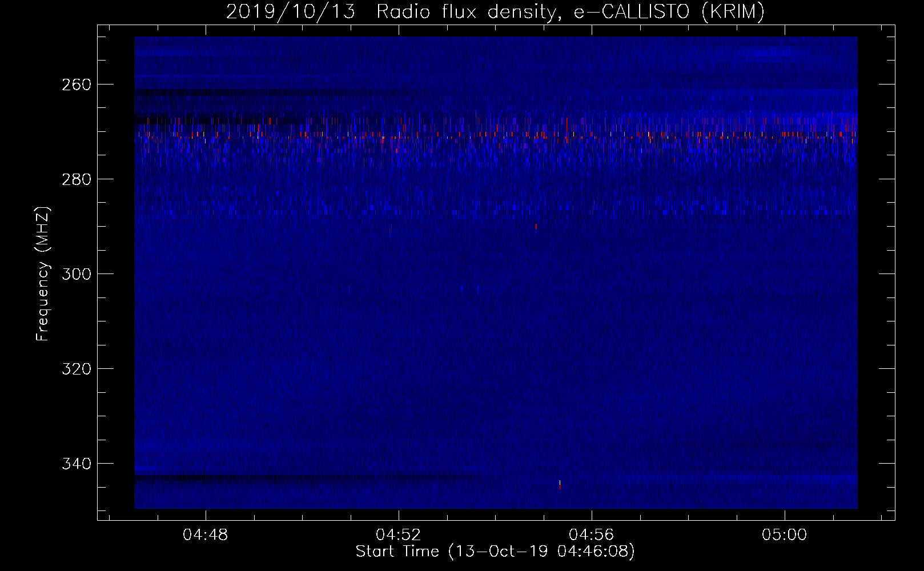Click the 320 frequency tick label
The image size is (924, 571).
76,369
